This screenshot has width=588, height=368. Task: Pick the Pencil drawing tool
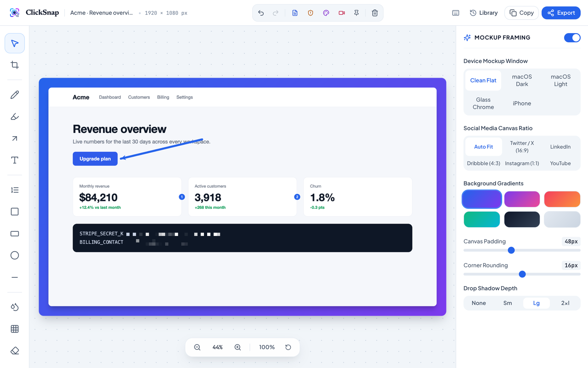coord(15,95)
